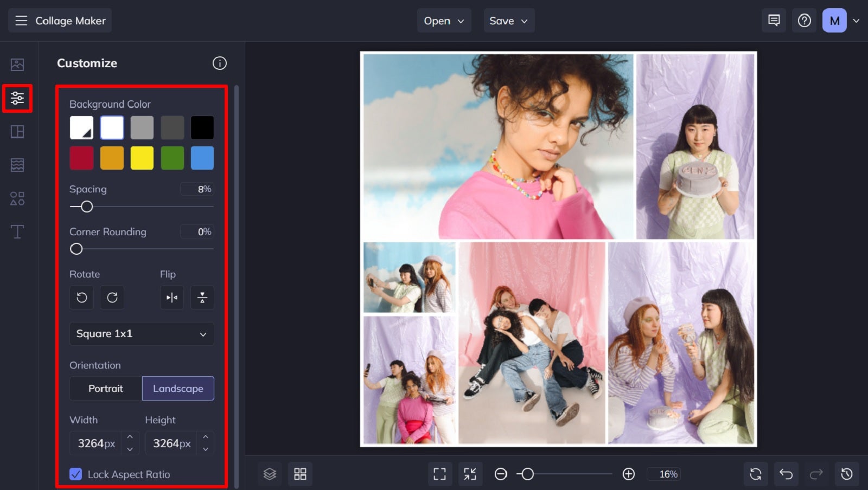The width and height of the screenshot is (868, 490).
Task: Click the Help question mark button
Action: (x=804, y=20)
